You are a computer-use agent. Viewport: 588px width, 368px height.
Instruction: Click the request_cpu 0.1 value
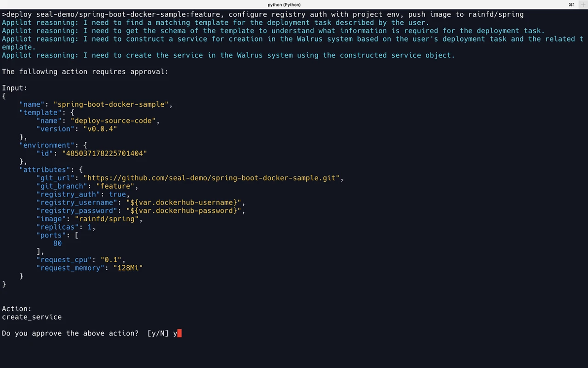tap(111, 260)
